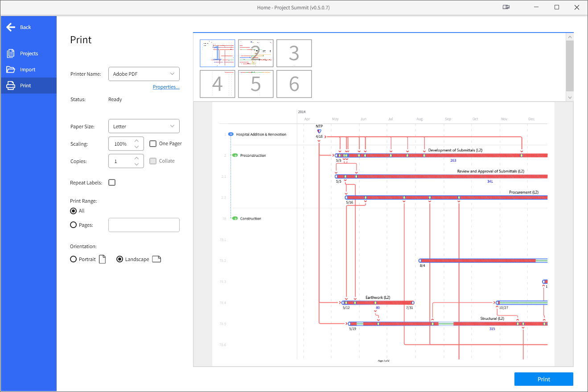Toggle the Repeat Labels checkbox
The image size is (588, 392).
[x=112, y=183]
